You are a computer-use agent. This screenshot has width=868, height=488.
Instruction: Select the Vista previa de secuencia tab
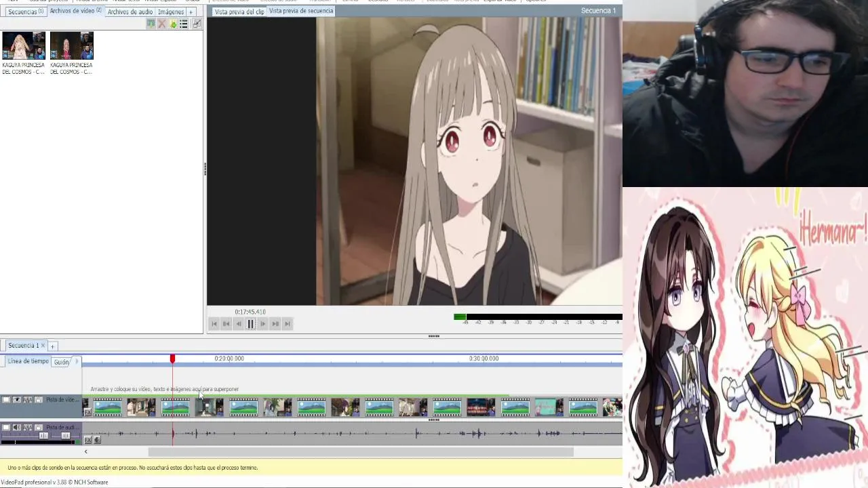click(300, 11)
